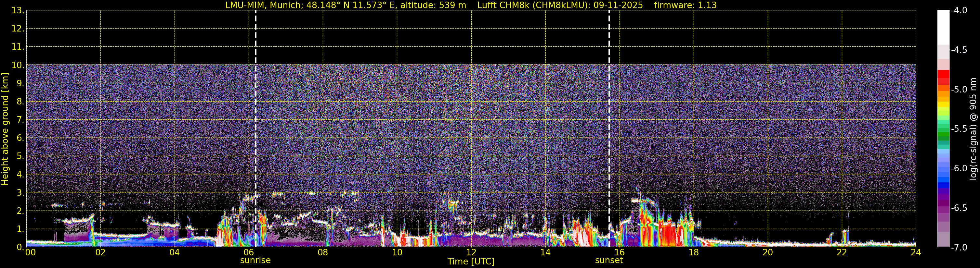Click the height axis tick label "3."

[20, 193]
